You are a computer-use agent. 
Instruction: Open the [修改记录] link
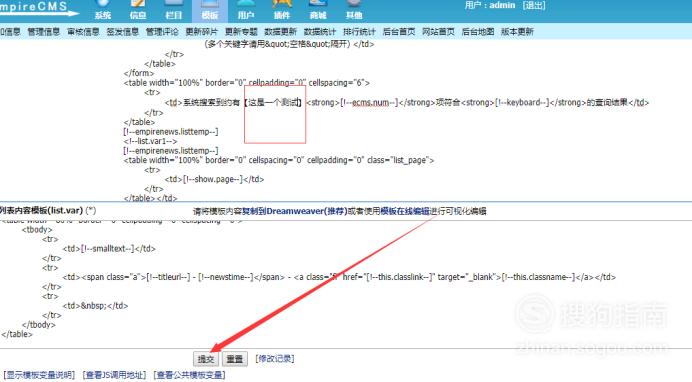click(275, 359)
